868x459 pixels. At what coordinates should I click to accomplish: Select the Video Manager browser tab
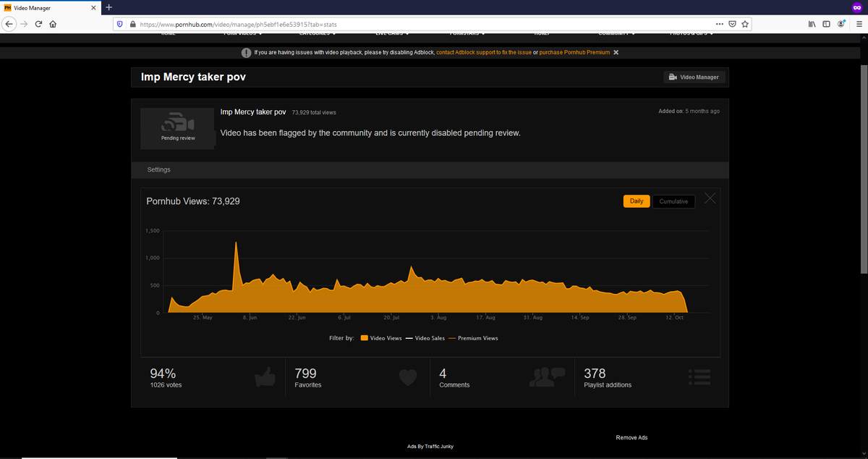point(50,7)
